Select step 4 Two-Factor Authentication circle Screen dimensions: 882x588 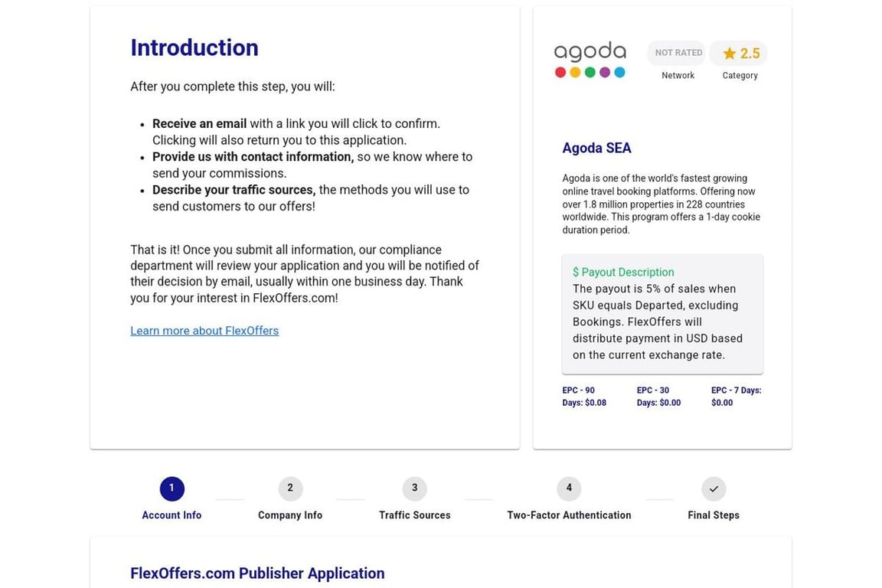point(569,488)
